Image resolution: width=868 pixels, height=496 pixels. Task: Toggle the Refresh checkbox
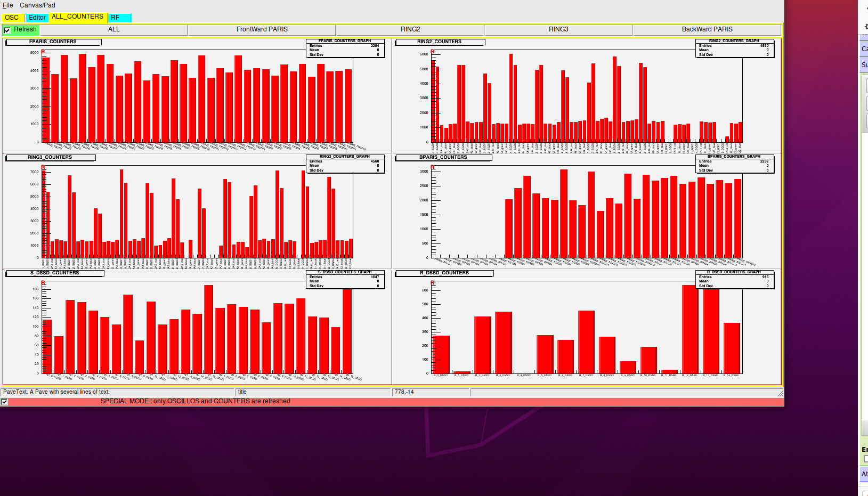(7, 30)
